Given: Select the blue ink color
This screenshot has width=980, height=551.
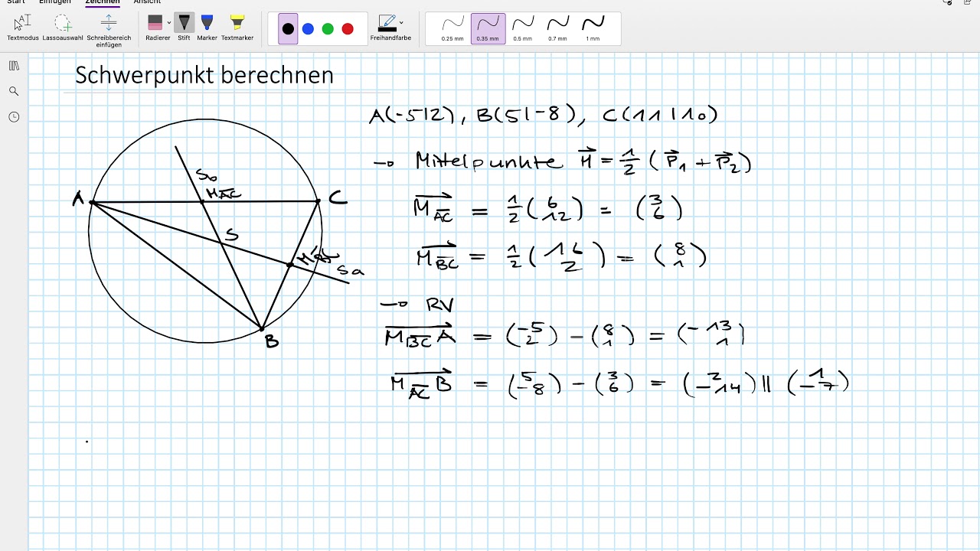Looking at the screenshot, I should click(308, 29).
